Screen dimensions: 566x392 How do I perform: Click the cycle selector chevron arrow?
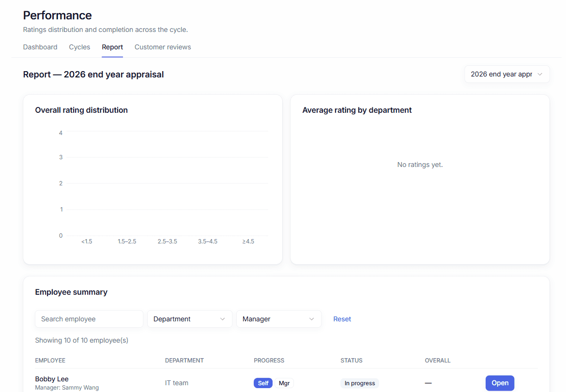pos(540,74)
